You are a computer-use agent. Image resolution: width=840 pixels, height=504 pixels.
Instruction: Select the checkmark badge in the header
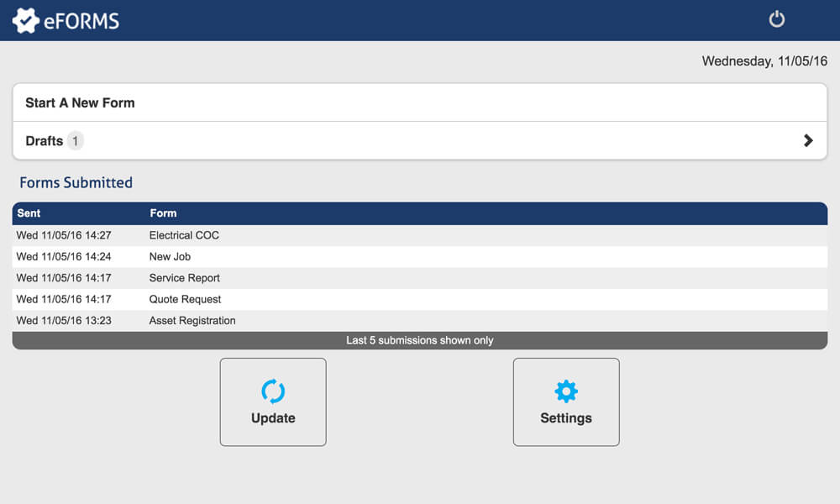pos(28,18)
